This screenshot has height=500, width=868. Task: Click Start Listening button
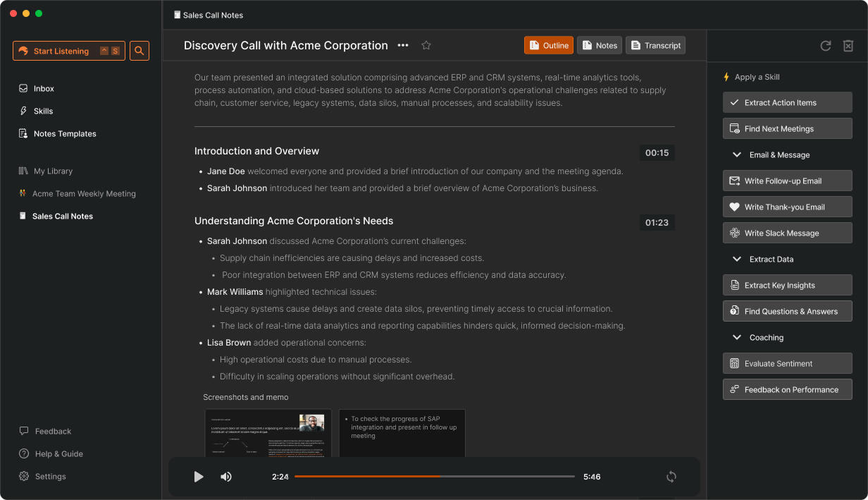[68, 51]
